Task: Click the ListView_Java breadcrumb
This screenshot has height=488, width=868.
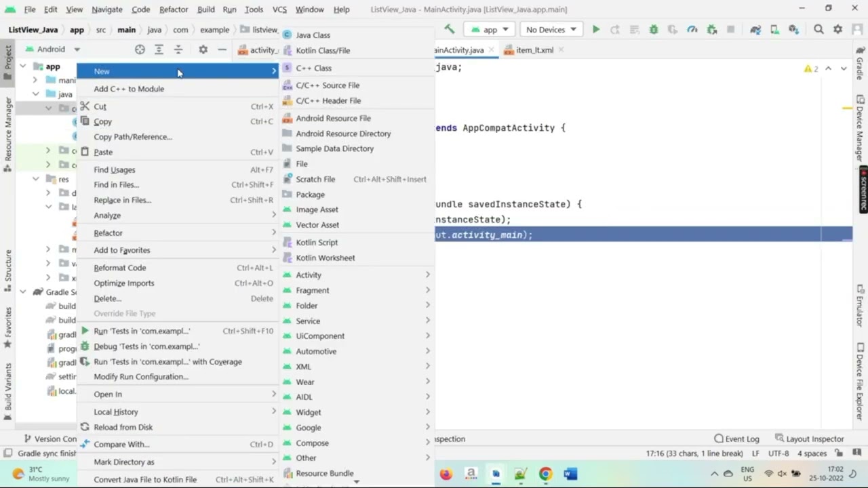Action: click(33, 30)
